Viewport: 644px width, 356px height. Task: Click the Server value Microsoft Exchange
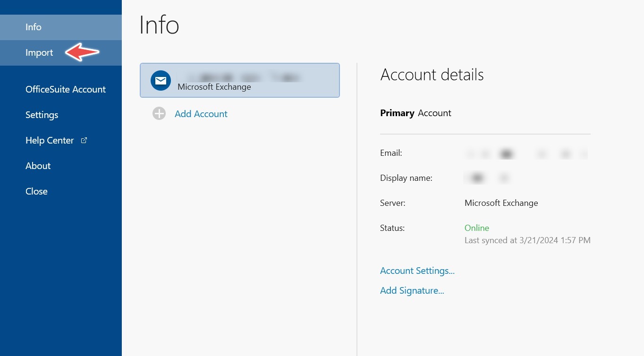pyautogui.click(x=501, y=203)
